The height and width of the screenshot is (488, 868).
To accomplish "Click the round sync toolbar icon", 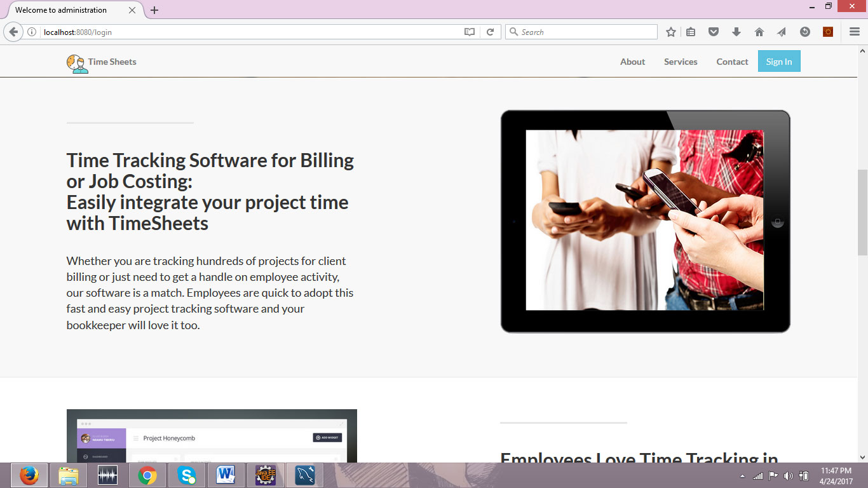I will (805, 32).
